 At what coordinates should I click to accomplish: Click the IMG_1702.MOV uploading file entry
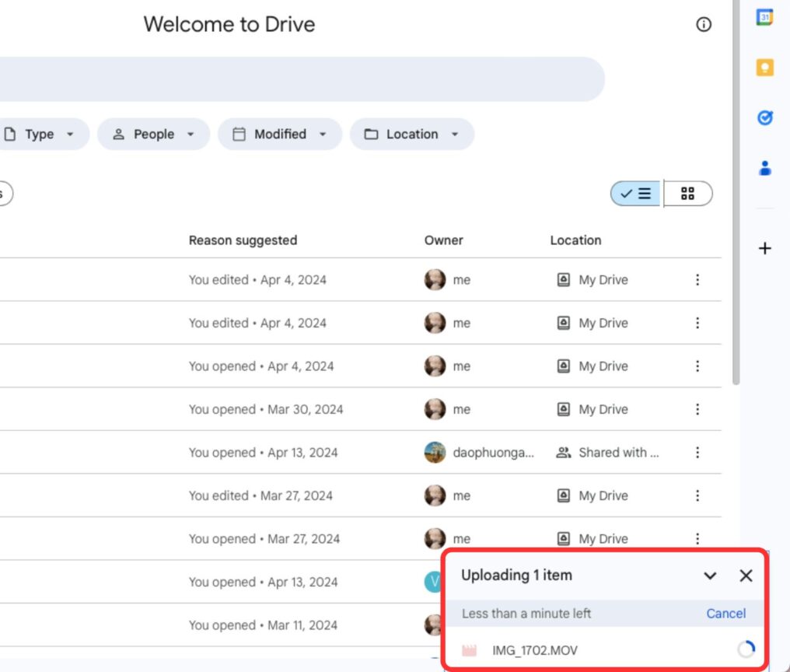(x=535, y=650)
